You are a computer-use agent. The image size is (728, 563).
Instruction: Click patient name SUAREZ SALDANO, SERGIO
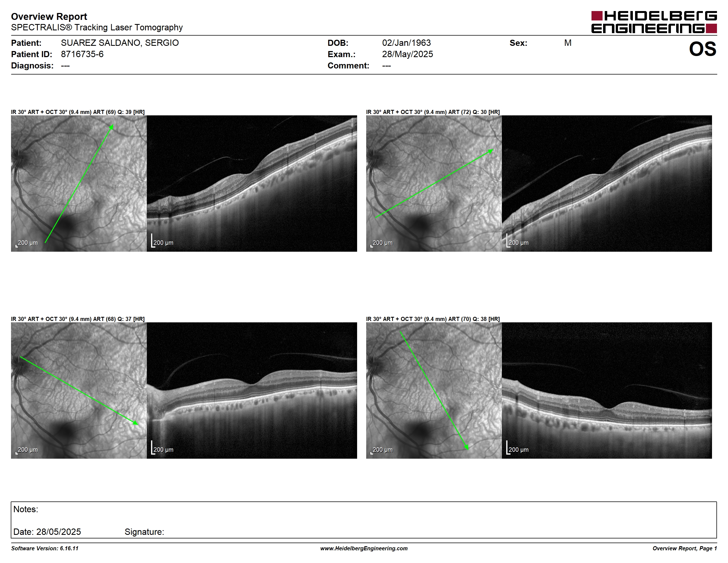pyautogui.click(x=120, y=43)
